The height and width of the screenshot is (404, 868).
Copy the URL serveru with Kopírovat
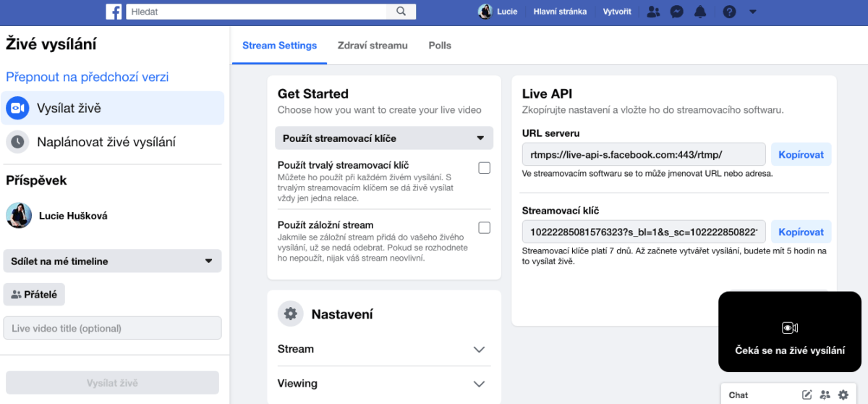801,154
